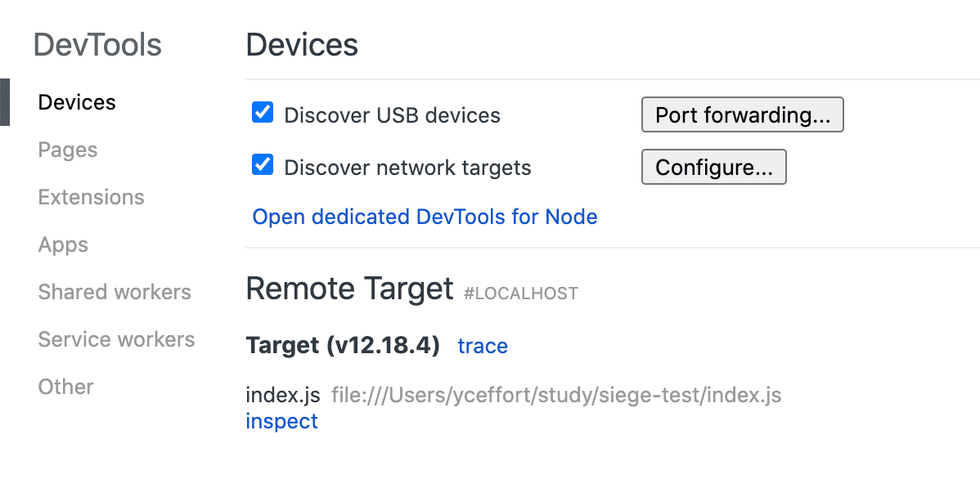The image size is (980, 484).
Task: Open dedicated DevTools for Node
Action: click(425, 217)
